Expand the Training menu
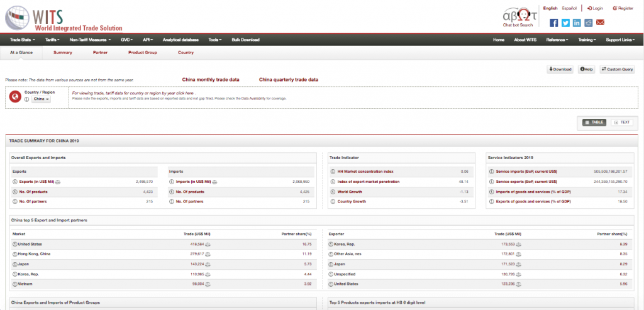The image size is (644, 310). click(x=587, y=40)
